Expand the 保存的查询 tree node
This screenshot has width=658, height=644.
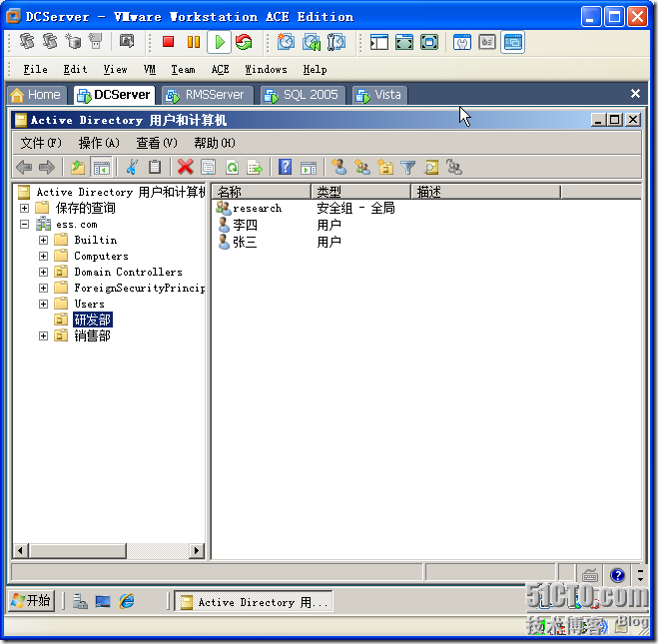[x=24, y=208]
